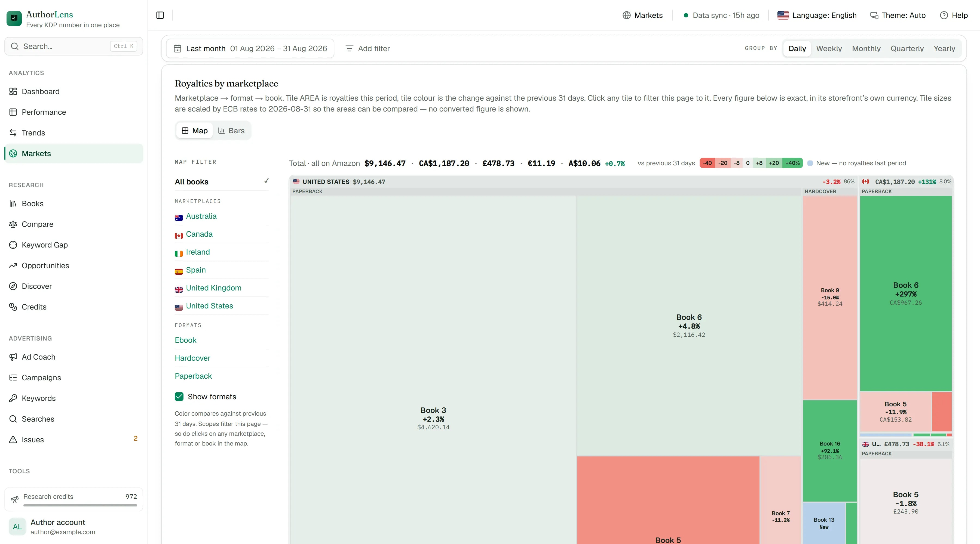Select All books map filter
This screenshot has width=980, height=544.
pyautogui.click(x=222, y=182)
